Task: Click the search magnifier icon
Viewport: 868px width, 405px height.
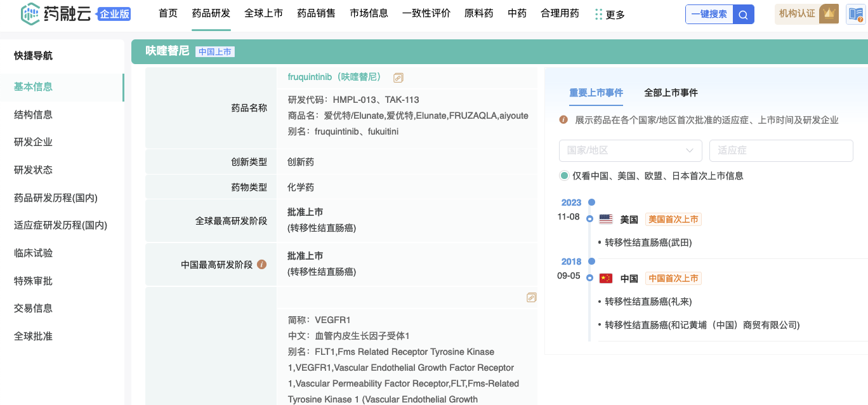Action: [744, 14]
